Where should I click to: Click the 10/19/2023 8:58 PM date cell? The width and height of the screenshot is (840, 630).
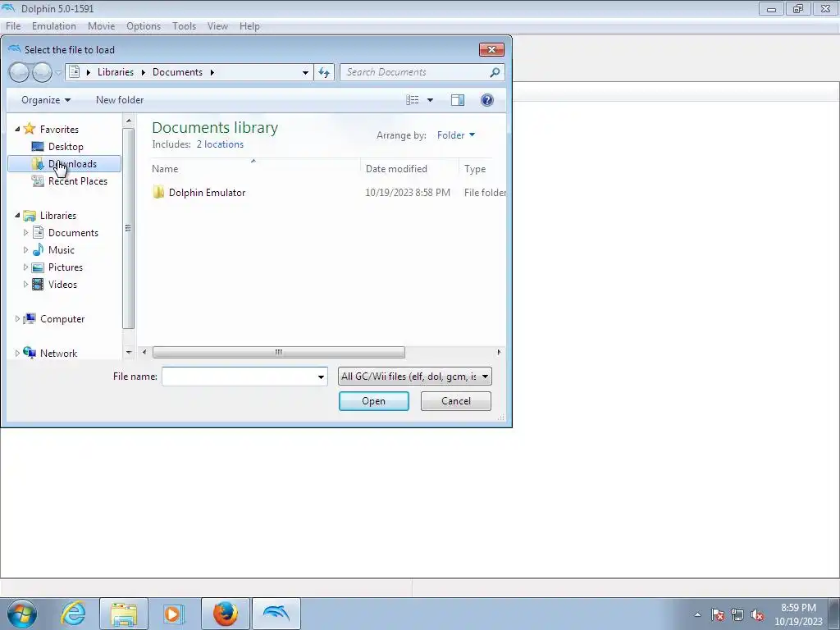[x=407, y=192]
